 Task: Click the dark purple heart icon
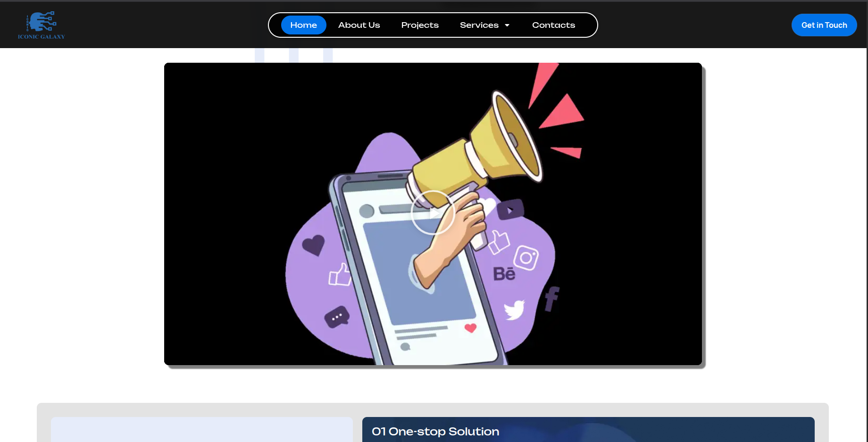pyautogui.click(x=313, y=245)
